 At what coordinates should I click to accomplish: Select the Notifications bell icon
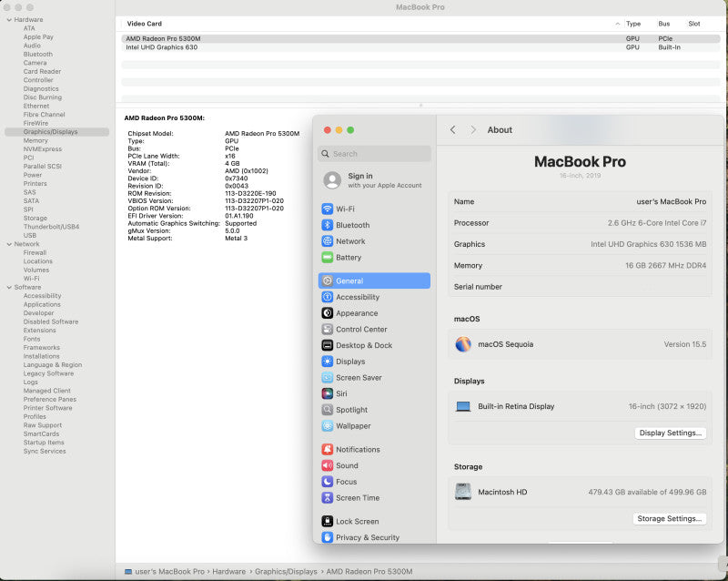coord(328,450)
